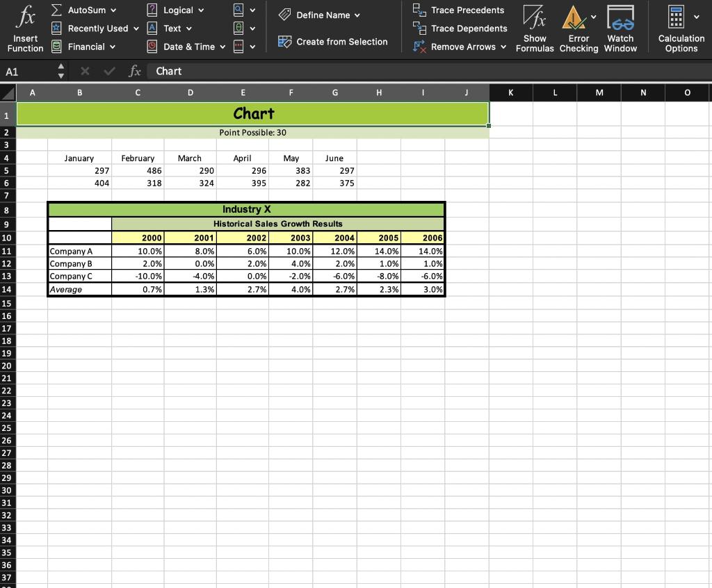Screen dimensions: 712x588
Task: Select the Average label cell
Action: 79,290
